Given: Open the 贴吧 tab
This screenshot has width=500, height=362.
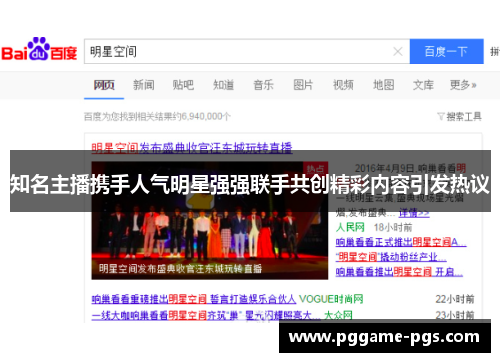Looking at the screenshot, I should (x=183, y=85).
